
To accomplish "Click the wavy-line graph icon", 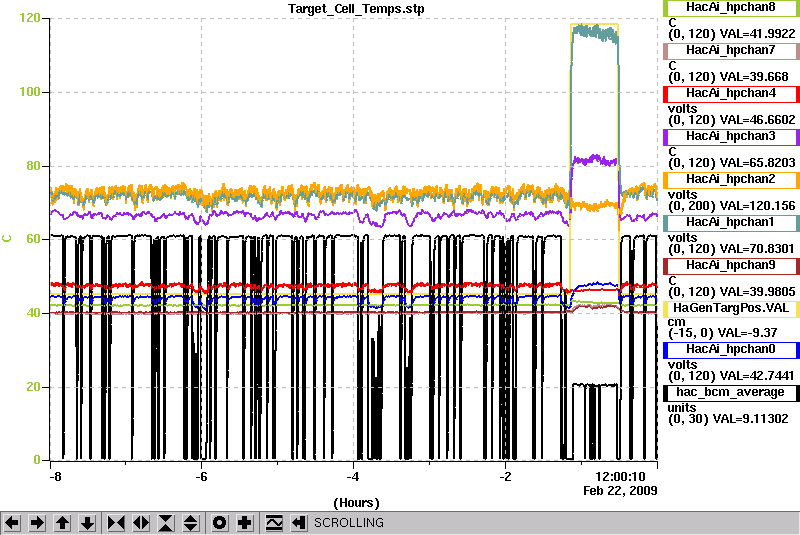I will tap(274, 523).
